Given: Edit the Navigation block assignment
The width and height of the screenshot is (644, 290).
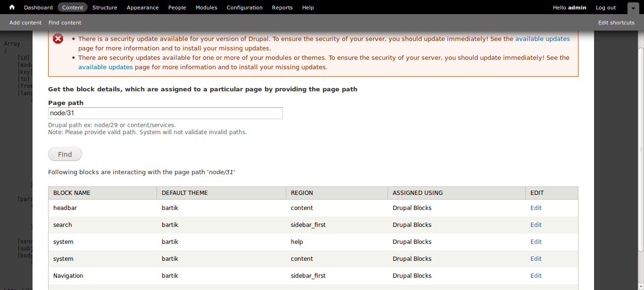Looking at the screenshot, I should click(536, 275).
